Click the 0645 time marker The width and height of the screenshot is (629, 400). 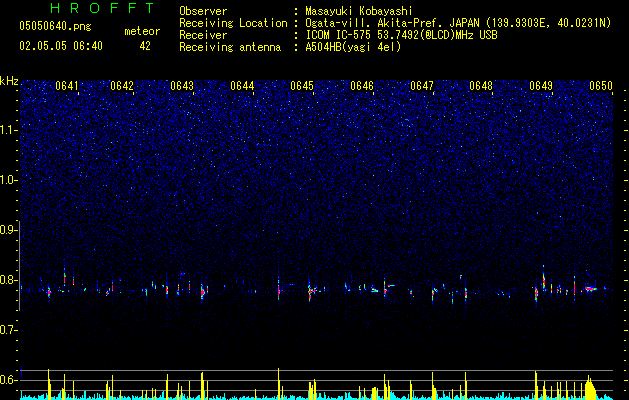pos(302,86)
